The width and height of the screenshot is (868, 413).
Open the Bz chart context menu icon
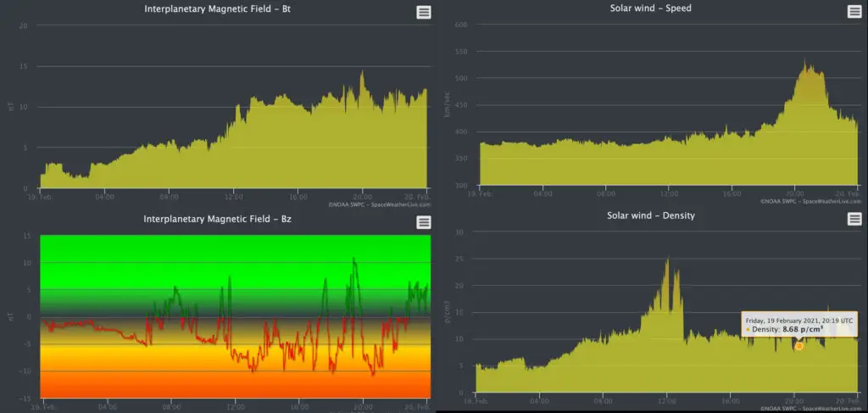pyautogui.click(x=423, y=222)
